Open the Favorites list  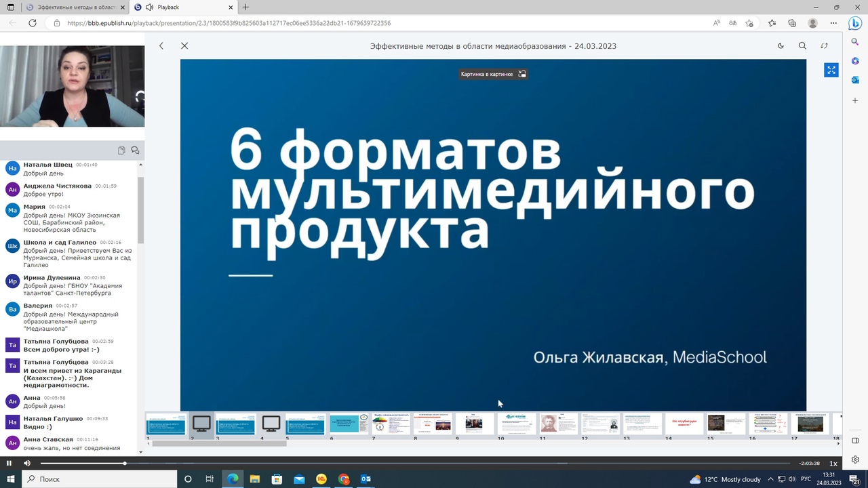click(x=772, y=23)
